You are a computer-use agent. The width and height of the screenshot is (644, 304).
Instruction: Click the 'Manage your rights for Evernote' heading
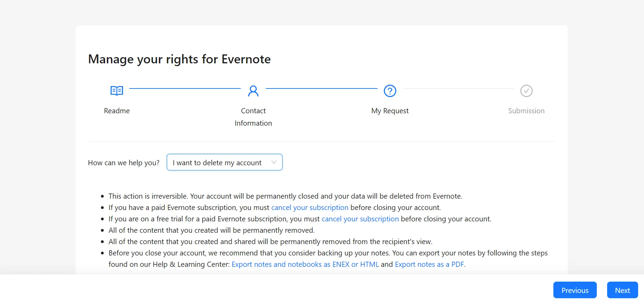click(179, 59)
